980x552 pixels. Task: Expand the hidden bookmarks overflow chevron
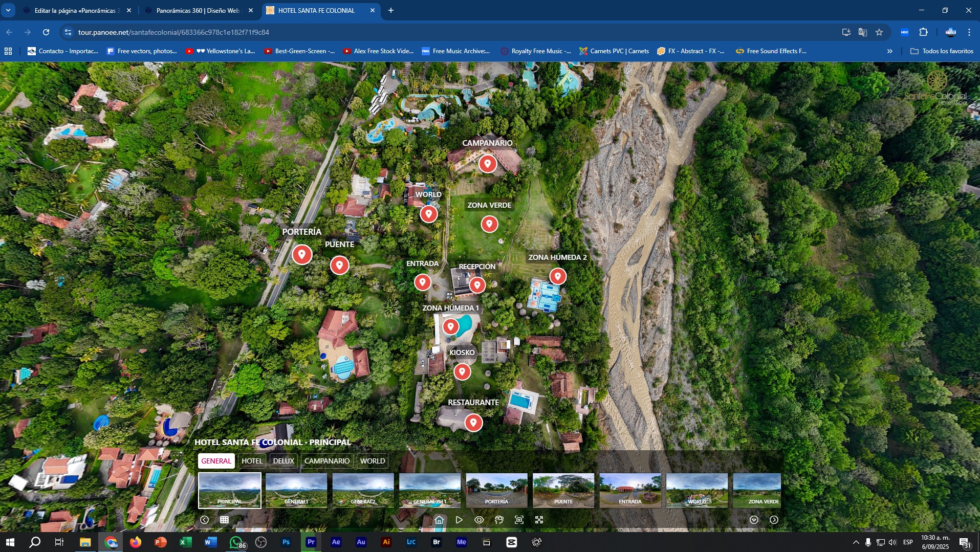pyautogui.click(x=890, y=51)
